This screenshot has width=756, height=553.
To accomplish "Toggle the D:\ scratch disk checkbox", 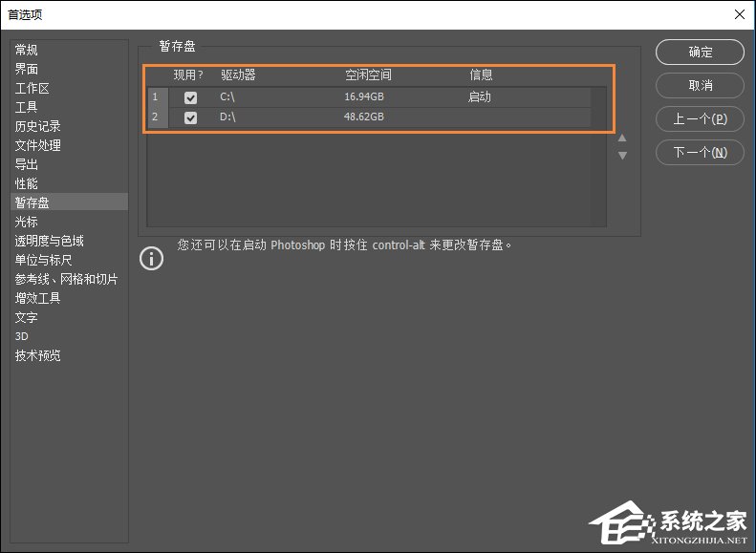I will [x=190, y=117].
